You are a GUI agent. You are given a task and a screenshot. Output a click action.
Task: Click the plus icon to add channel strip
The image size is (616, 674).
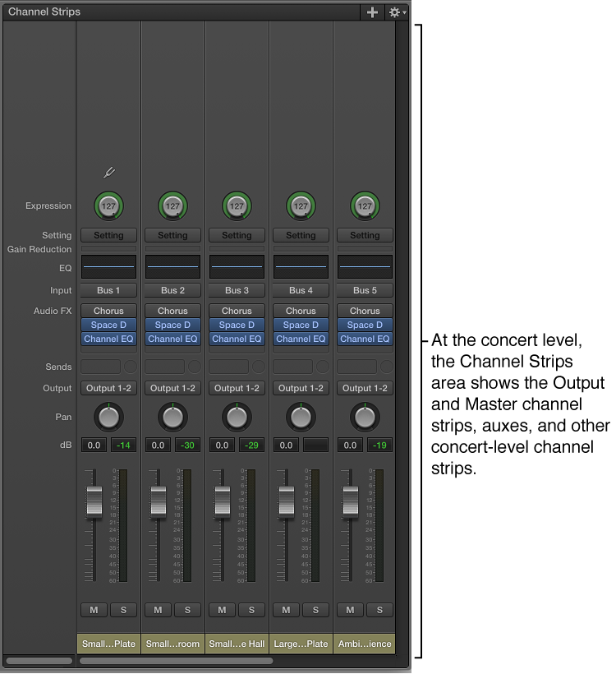[x=372, y=12]
